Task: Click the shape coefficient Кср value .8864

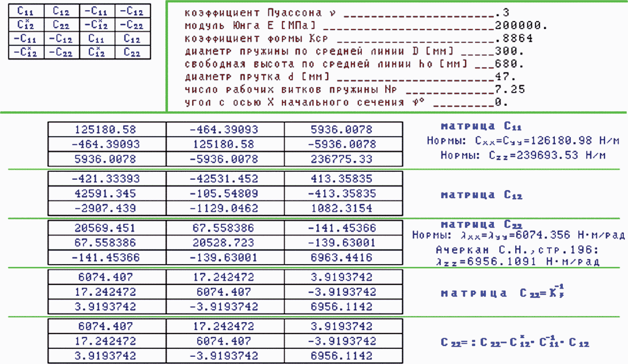Action: [514, 38]
